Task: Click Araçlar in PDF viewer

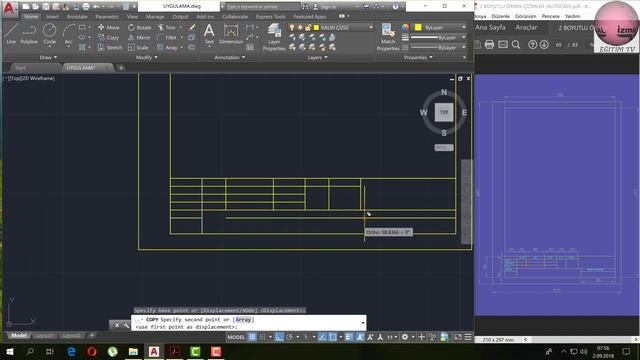Action: (526, 27)
